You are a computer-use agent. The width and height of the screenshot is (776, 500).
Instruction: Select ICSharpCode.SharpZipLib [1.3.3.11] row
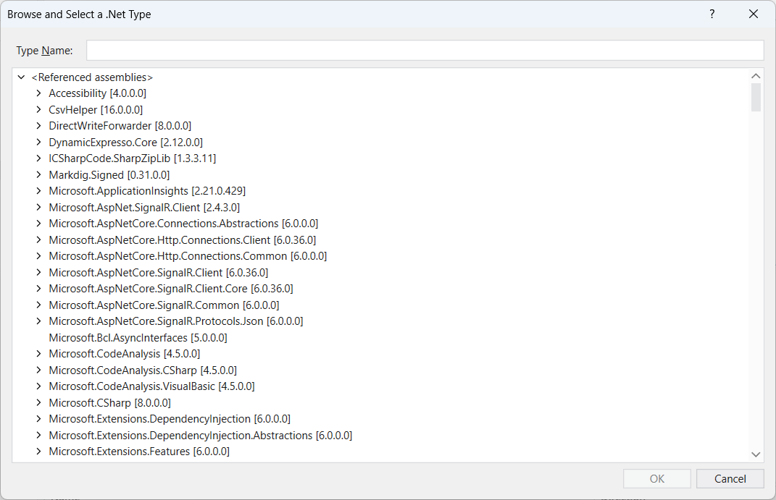click(132, 158)
